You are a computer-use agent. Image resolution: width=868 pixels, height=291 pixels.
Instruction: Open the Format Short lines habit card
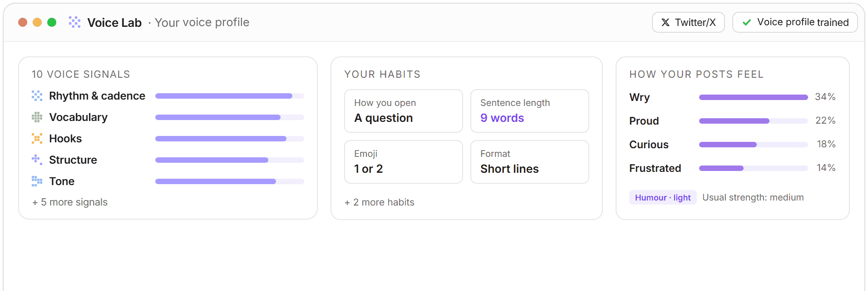tap(530, 162)
